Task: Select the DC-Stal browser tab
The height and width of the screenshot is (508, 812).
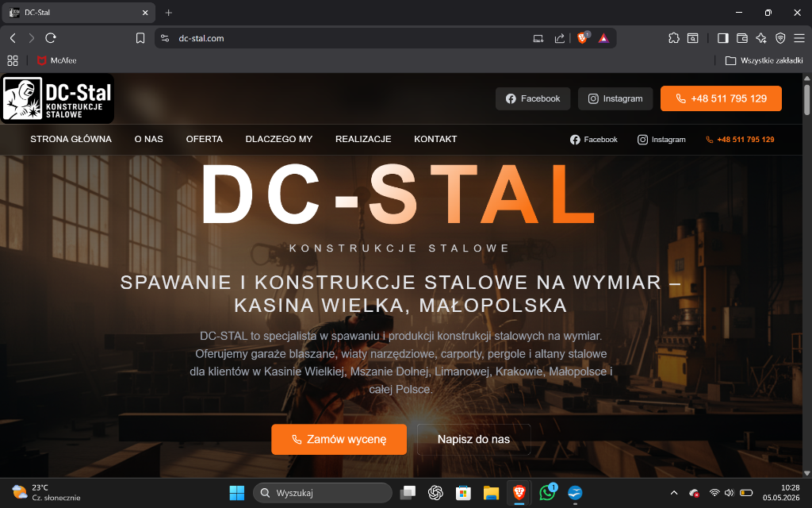Action: (79, 13)
